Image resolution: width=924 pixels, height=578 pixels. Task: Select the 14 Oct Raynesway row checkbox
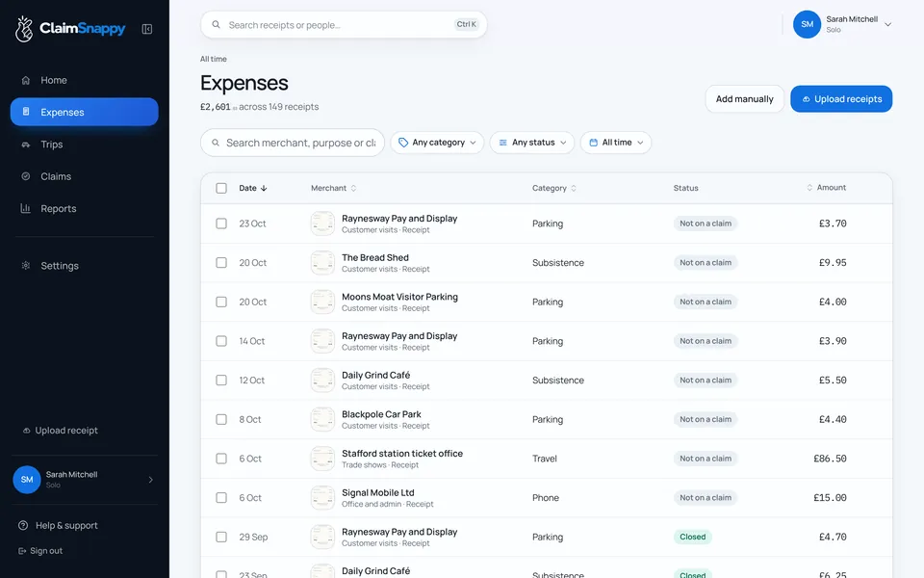tap(221, 341)
